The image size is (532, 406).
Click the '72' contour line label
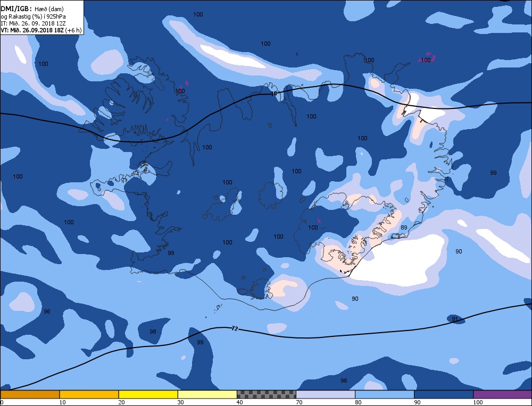pyautogui.click(x=235, y=328)
